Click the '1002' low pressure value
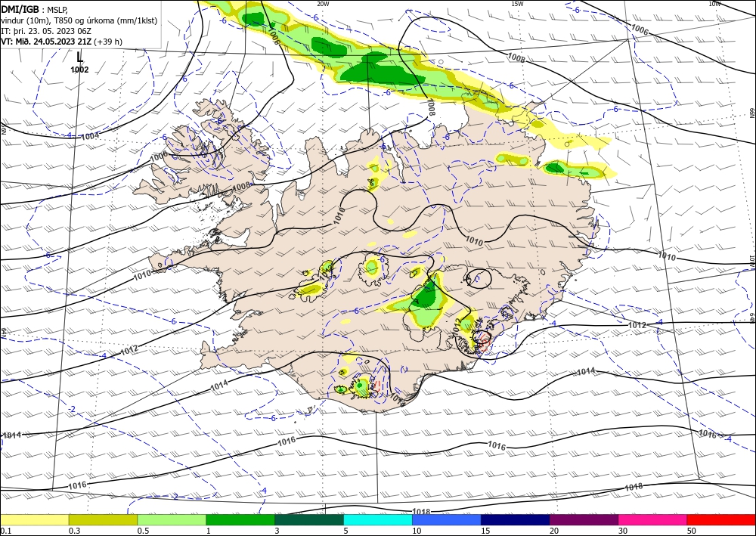 [x=79, y=70]
